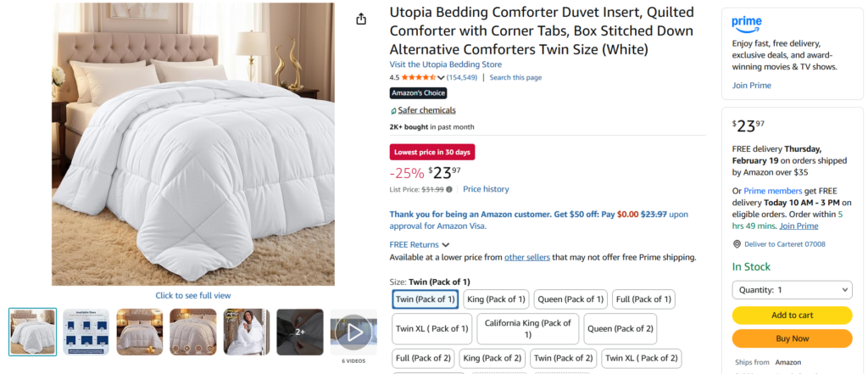Play the product videos thumbnail
This screenshot has width=868, height=374.
coord(353,332)
